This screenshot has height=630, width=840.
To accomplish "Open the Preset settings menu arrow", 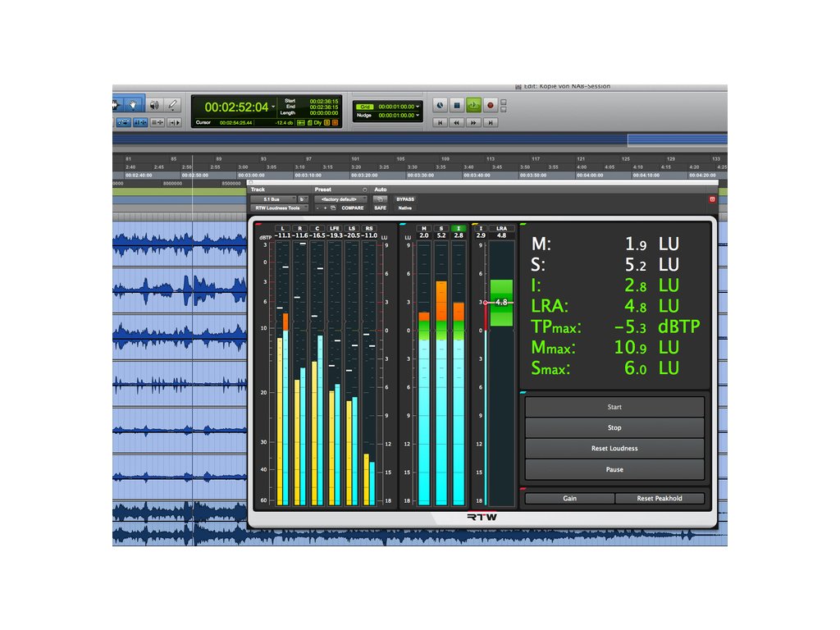I will 365,189.
